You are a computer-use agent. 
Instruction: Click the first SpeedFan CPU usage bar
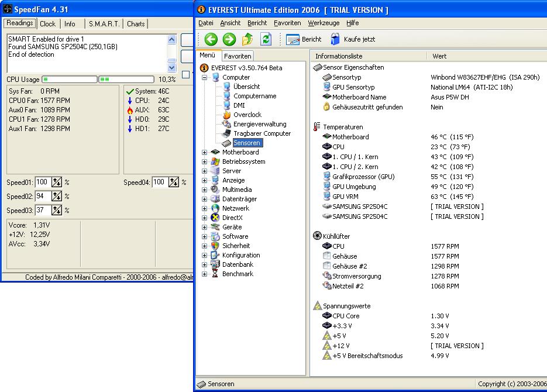pos(70,80)
